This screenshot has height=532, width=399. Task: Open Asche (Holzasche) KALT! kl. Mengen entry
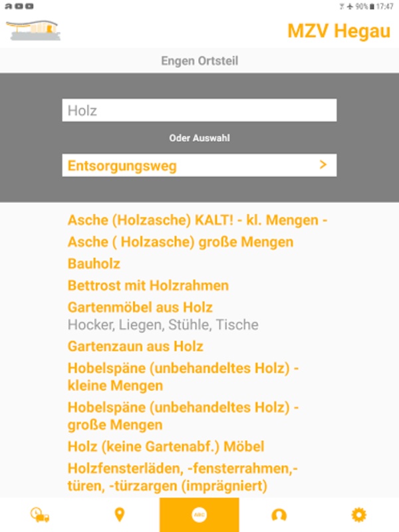tap(197, 220)
